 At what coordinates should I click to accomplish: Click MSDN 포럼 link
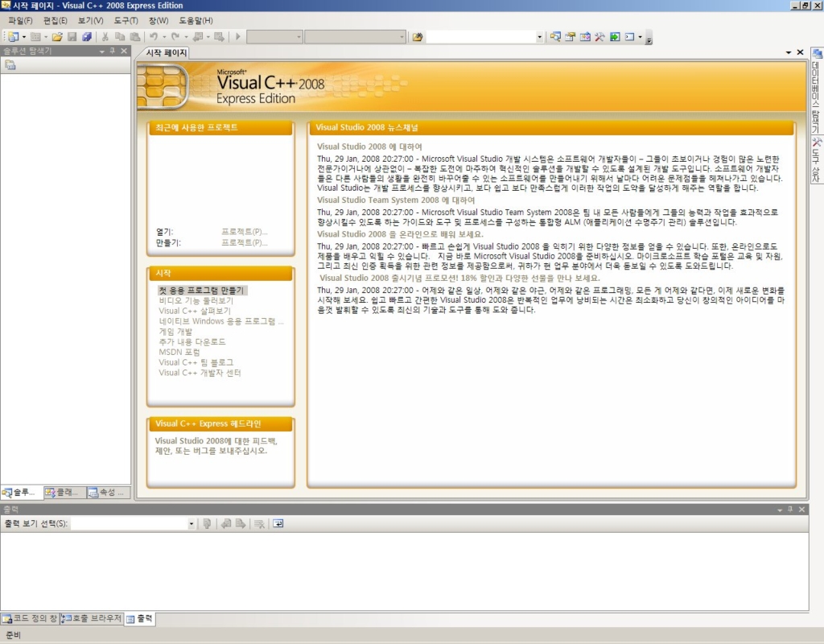coord(179,352)
